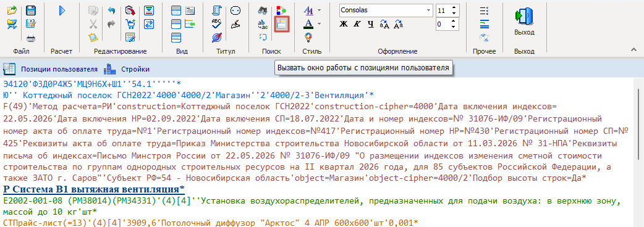Click the small bracket-arrow icon under replace
The width and height of the screenshot is (644, 227).
tap(263, 37)
